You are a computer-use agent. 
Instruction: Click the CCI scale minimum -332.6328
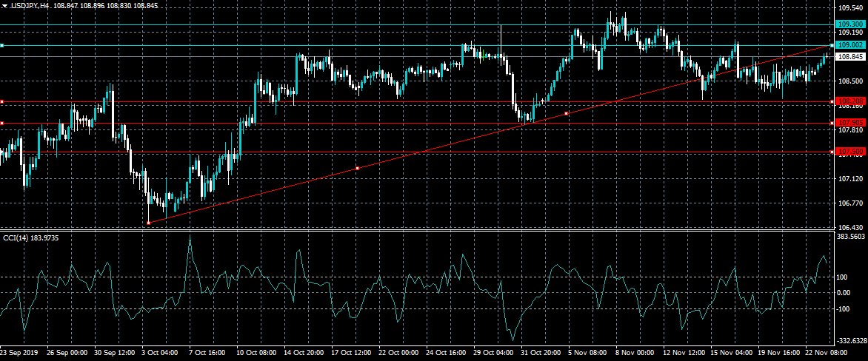click(851, 340)
